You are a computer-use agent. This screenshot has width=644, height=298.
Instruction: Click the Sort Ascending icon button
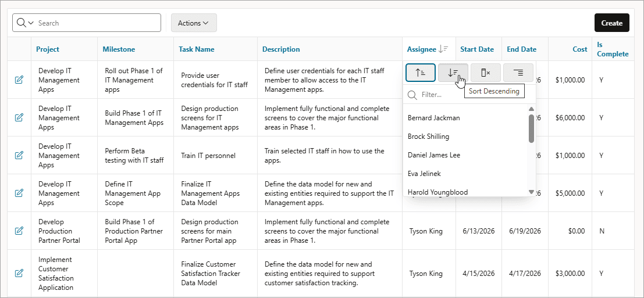421,73
